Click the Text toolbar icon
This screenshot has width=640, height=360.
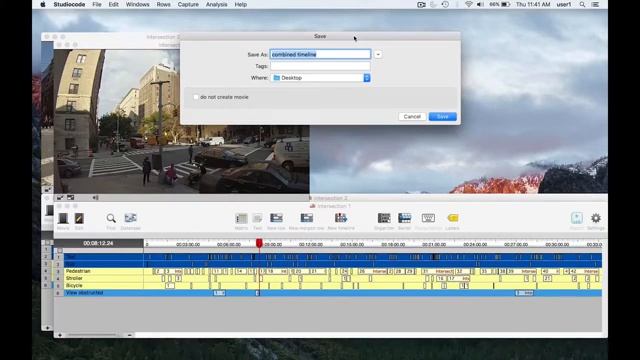click(258, 219)
